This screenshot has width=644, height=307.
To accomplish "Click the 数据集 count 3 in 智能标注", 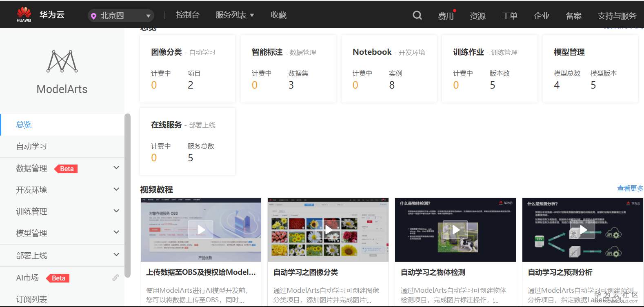I will (x=291, y=85).
